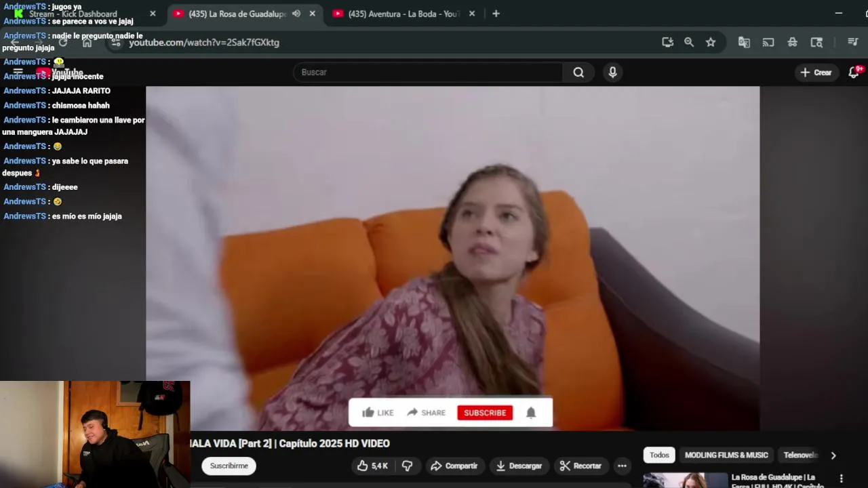Viewport: 868px width, 488px height.
Task: Like the video with thumbs up
Action: tap(372, 466)
